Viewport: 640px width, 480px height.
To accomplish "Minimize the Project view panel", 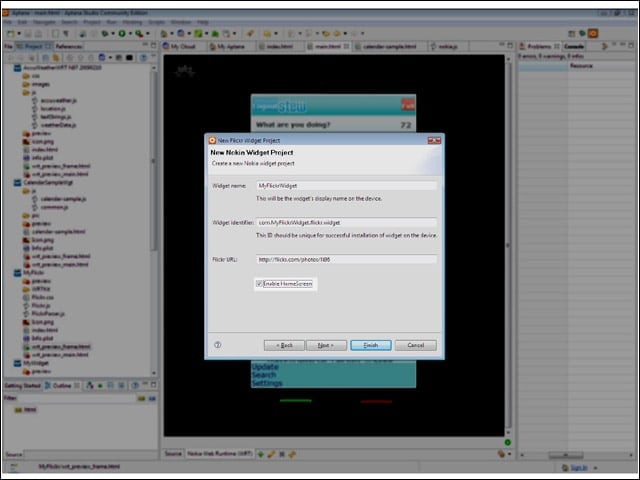I will tap(145, 44).
